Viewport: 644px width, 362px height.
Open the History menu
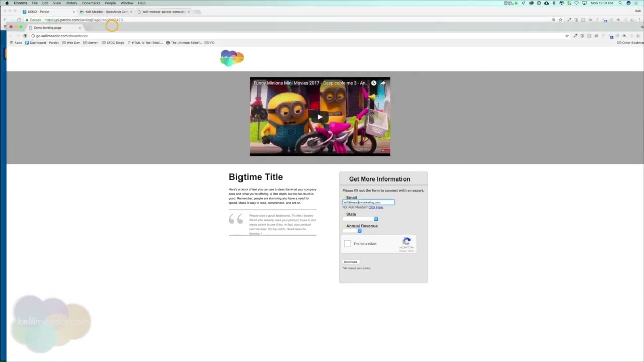coord(71,3)
